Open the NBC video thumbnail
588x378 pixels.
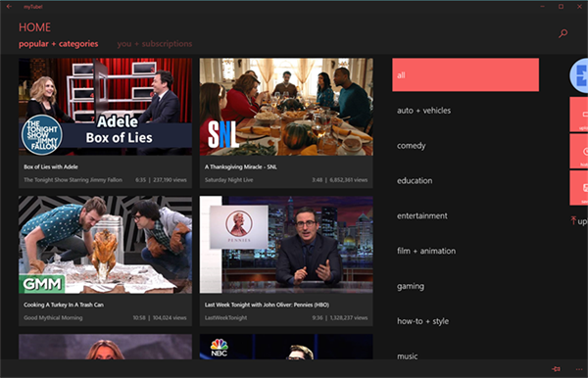pyautogui.click(x=286, y=347)
